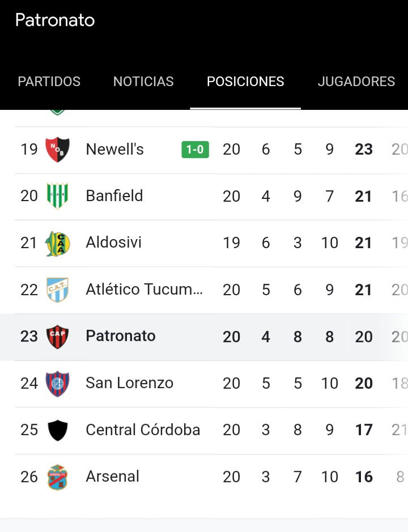The width and height of the screenshot is (408, 532).
Task: Tap the green 1-0 result badge
Action: (195, 150)
